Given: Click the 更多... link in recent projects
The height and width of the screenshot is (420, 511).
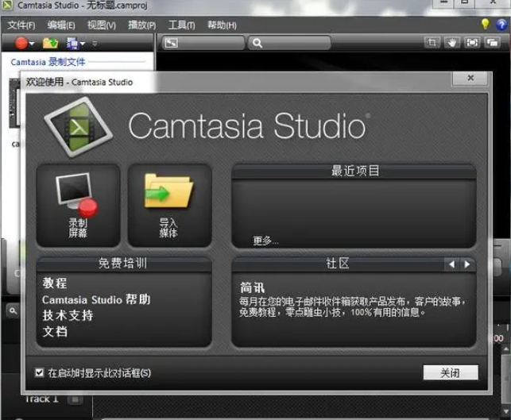Looking at the screenshot, I should [265, 241].
